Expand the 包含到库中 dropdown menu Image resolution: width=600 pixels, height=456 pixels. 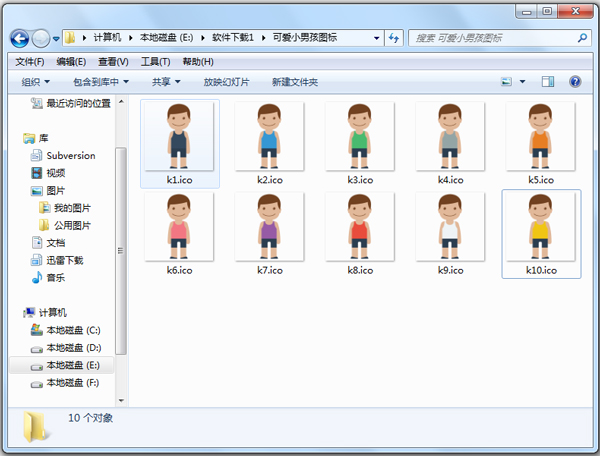coord(101,82)
